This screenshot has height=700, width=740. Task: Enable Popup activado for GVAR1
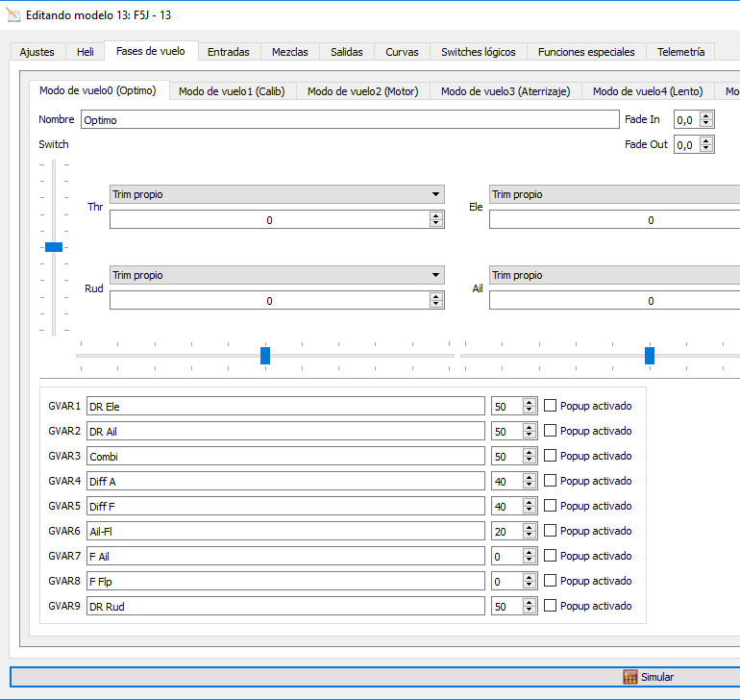tap(551, 406)
